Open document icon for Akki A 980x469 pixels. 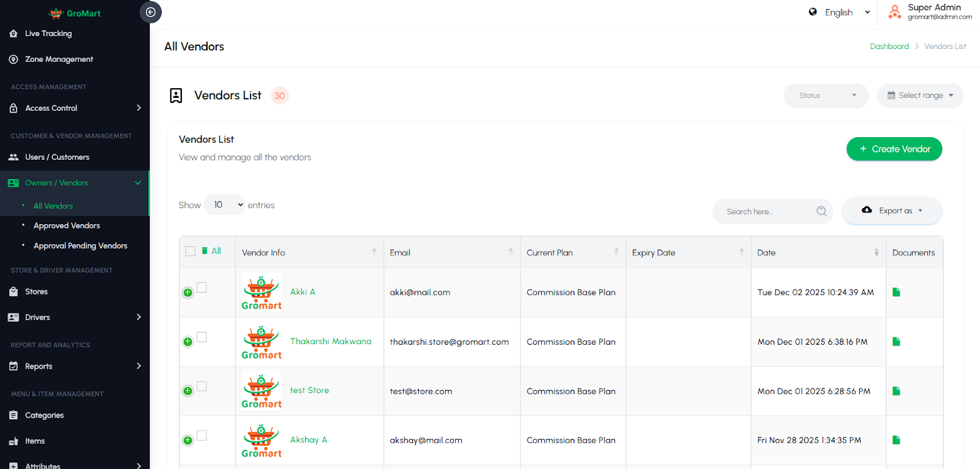(896, 292)
